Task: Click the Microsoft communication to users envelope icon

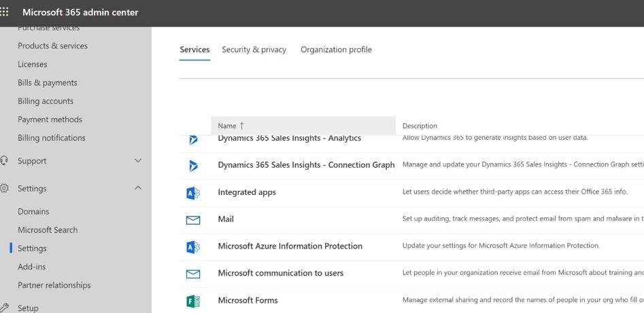Action: tap(193, 274)
